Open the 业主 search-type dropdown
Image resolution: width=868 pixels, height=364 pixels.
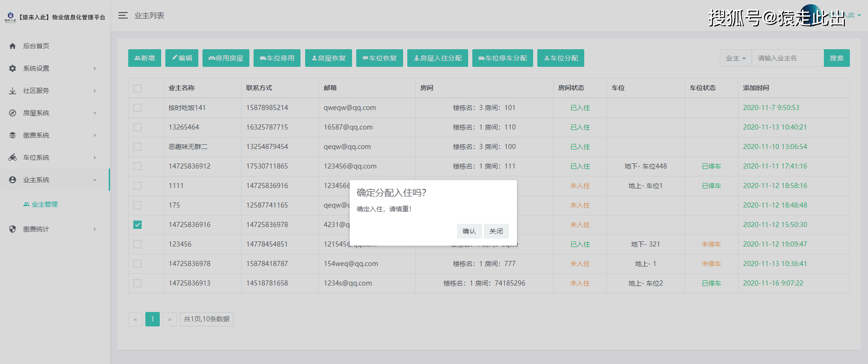(x=736, y=58)
